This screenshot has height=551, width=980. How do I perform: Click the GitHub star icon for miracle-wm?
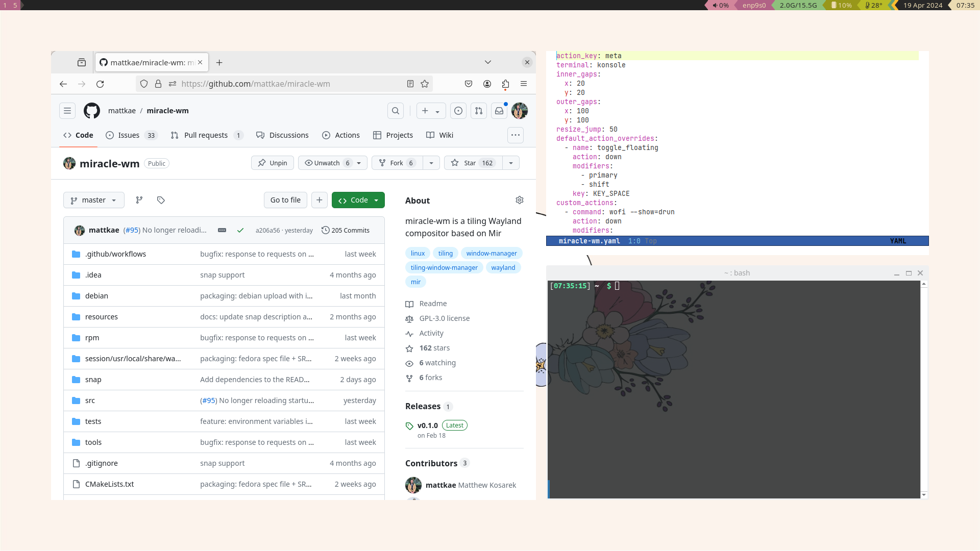pyautogui.click(x=455, y=162)
